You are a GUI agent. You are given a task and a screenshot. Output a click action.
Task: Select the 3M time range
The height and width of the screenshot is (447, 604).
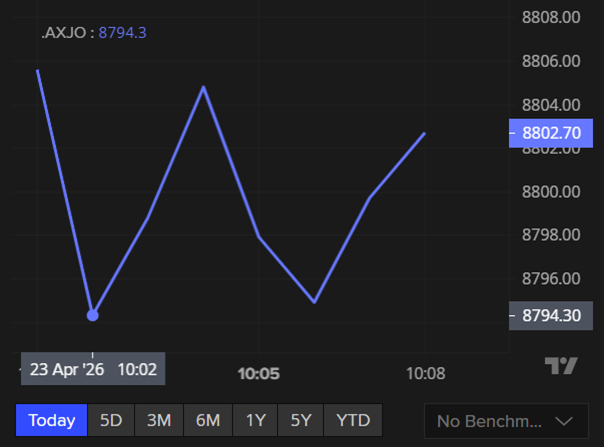pyautogui.click(x=159, y=420)
